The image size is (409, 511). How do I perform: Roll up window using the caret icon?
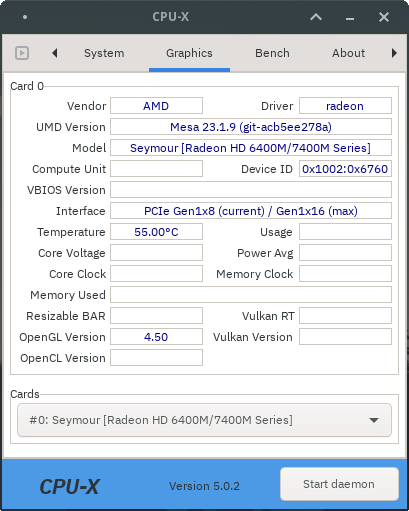tap(316, 17)
